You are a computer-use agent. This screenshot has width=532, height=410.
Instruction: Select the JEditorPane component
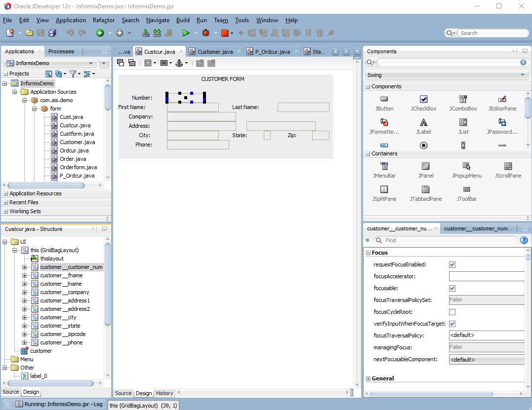tap(502, 103)
